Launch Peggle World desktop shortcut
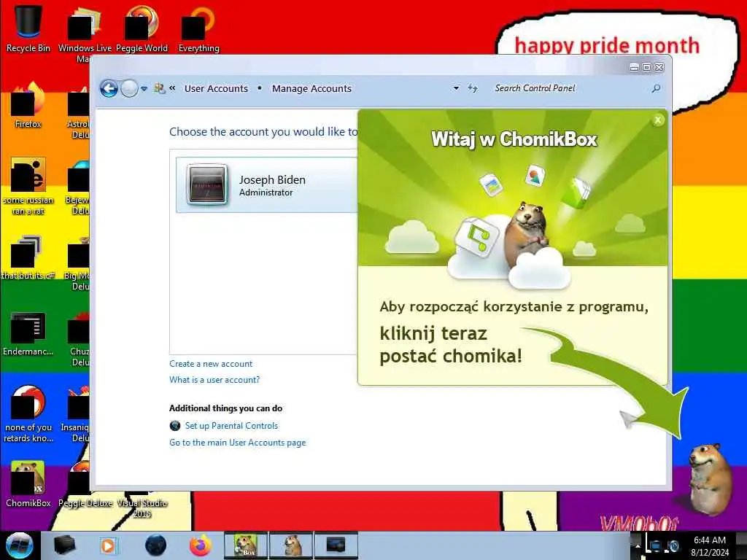This screenshot has width=747, height=560. tap(142, 28)
